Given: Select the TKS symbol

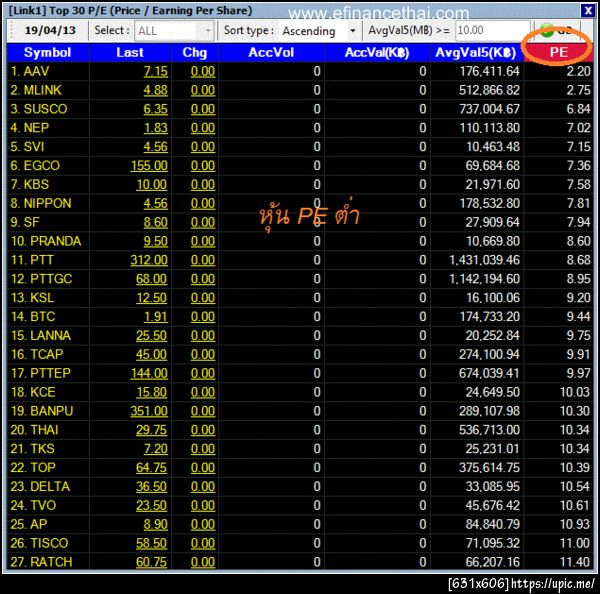Looking at the screenshot, I should 33,449.
